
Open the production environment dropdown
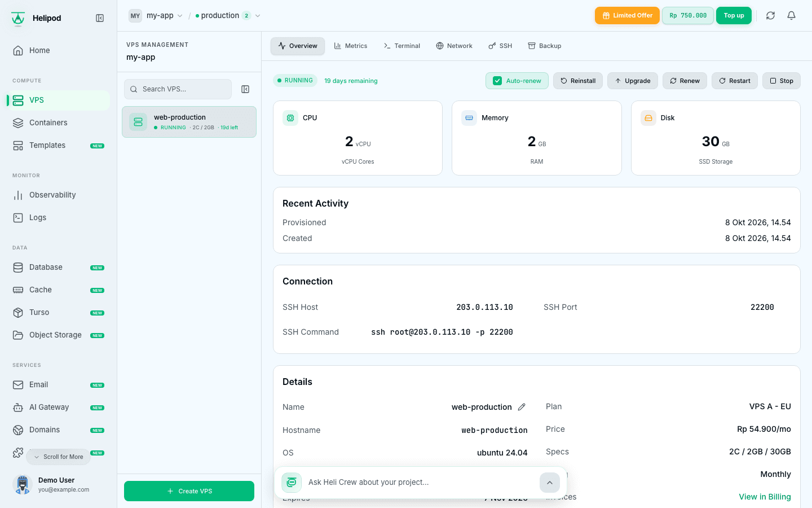tap(228, 16)
